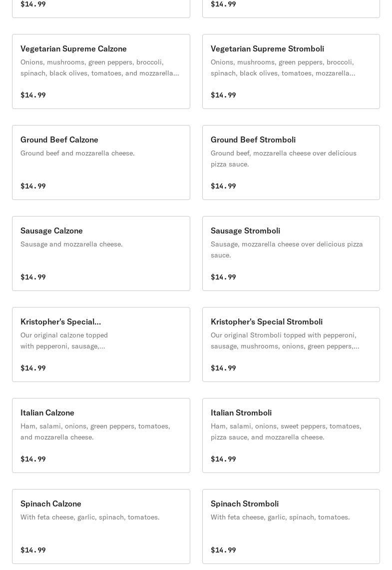Select the Ground Beef Calzone card

pyautogui.click(x=101, y=162)
